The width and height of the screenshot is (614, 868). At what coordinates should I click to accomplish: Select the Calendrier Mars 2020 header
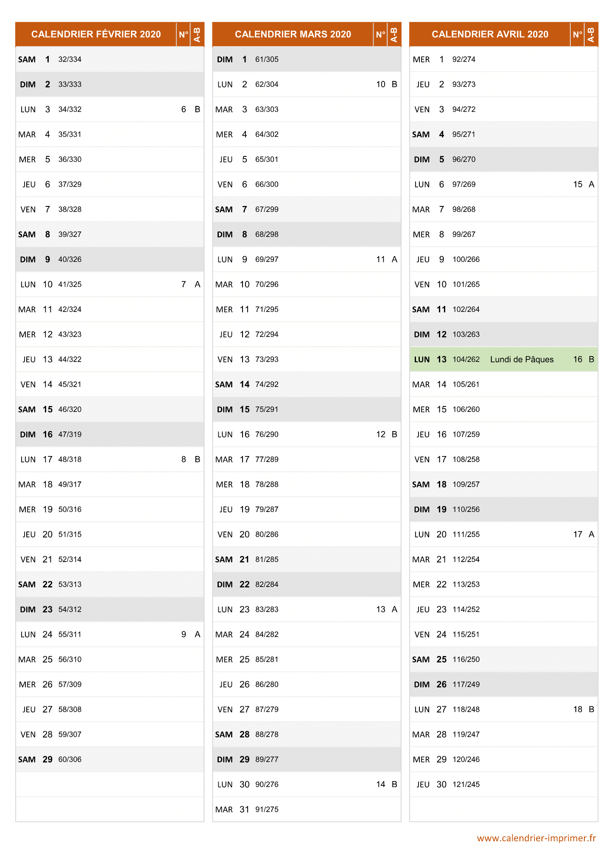click(x=293, y=34)
